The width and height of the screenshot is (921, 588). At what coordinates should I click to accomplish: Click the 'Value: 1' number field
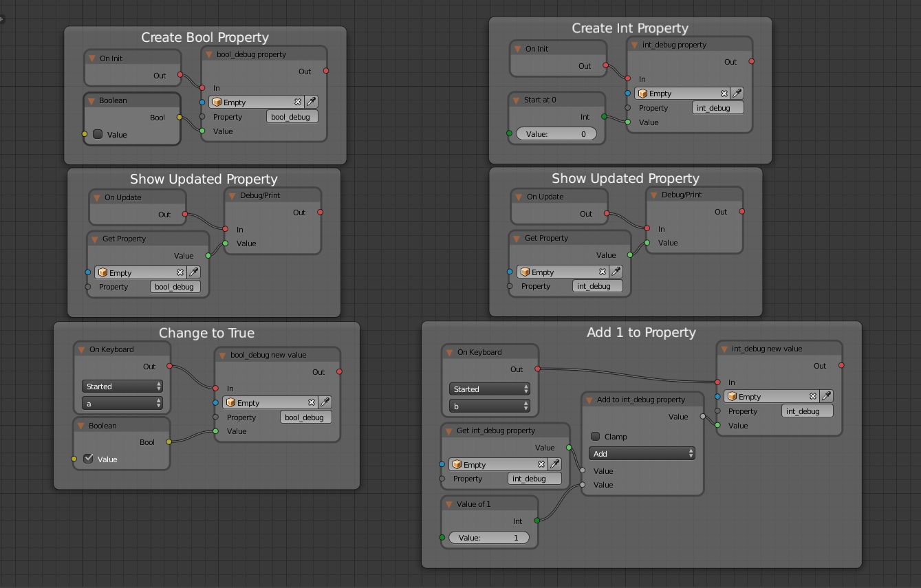point(489,538)
